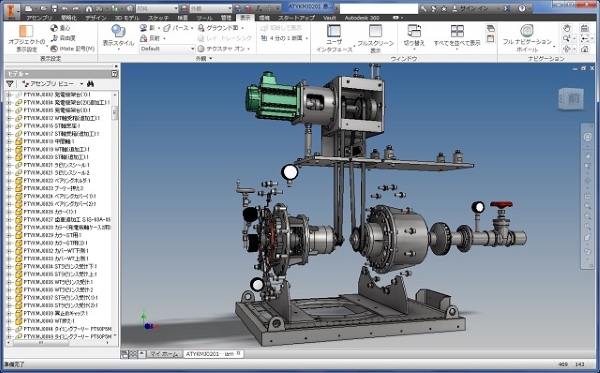Open オブジェクトの表示設定 object visibility tool
The image size is (600, 373).
(x=26, y=39)
